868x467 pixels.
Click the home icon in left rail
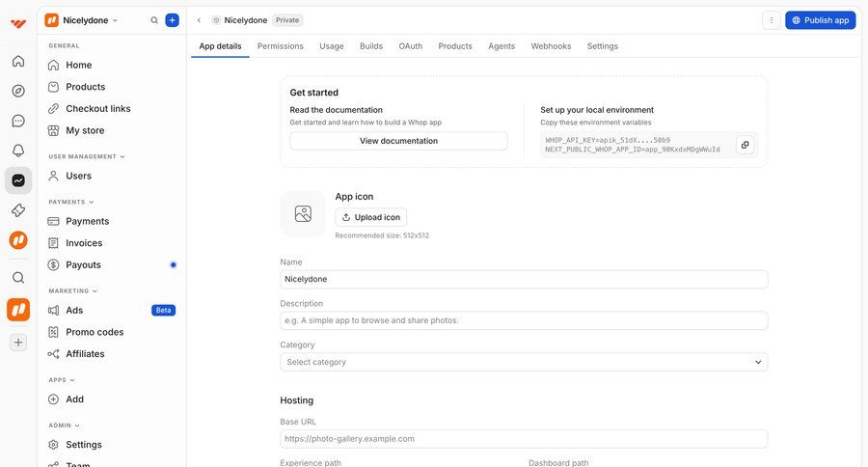pyautogui.click(x=18, y=61)
